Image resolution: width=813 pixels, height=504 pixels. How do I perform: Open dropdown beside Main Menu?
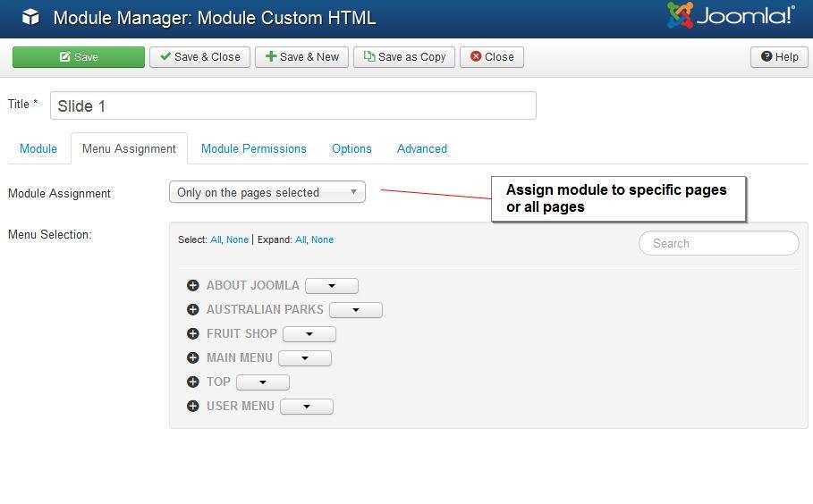pos(305,358)
